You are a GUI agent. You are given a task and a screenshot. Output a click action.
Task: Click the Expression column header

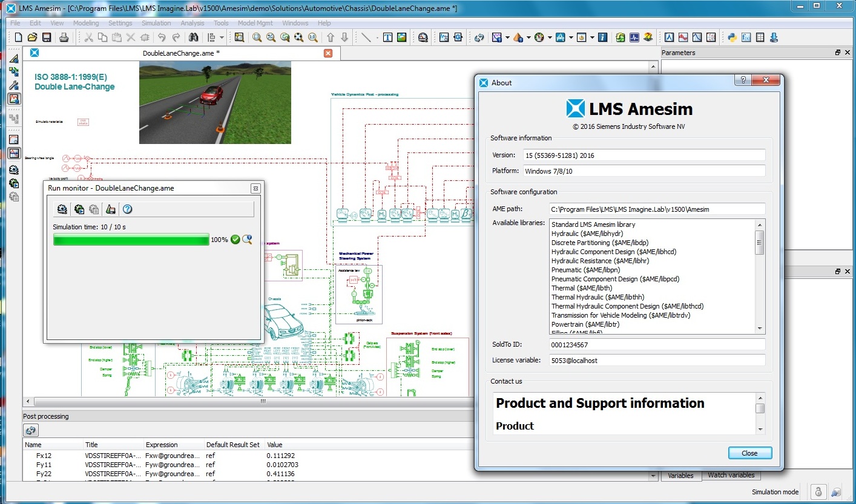[x=173, y=445]
